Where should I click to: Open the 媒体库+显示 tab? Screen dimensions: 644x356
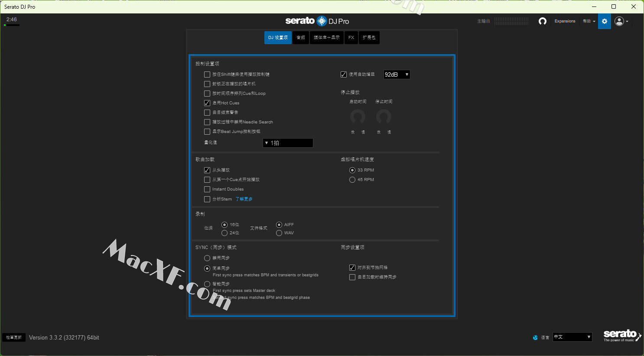tap(327, 38)
